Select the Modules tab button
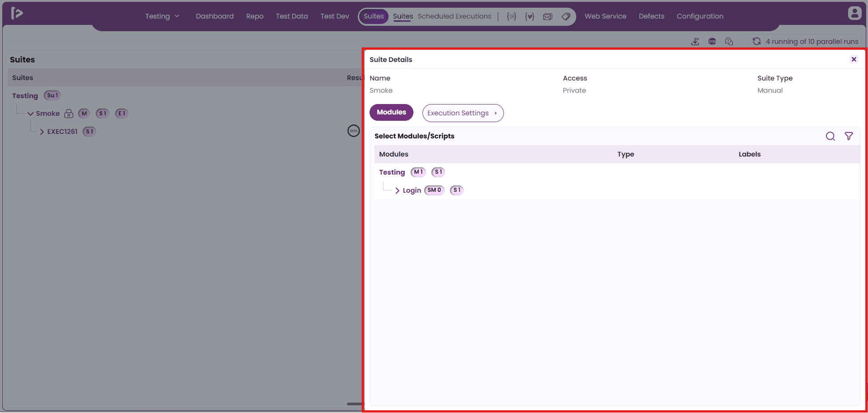Viewport: 868px width, 413px height. coord(391,112)
